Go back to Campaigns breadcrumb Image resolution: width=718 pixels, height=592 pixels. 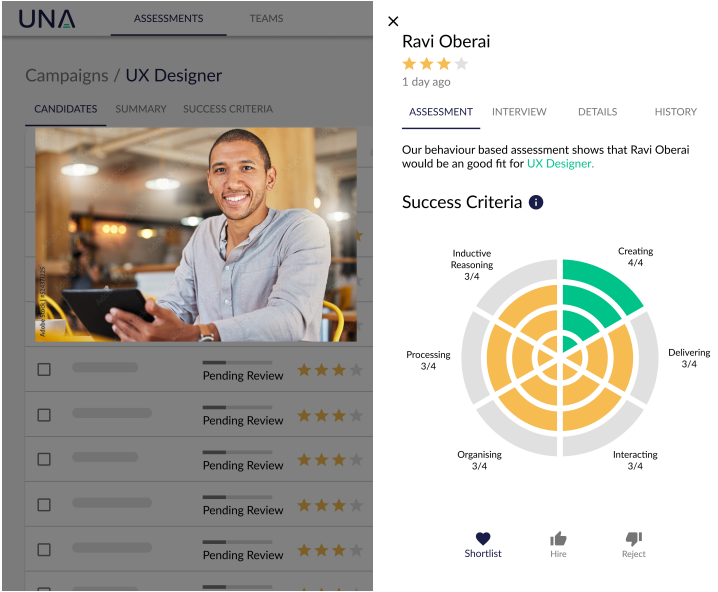(67, 76)
